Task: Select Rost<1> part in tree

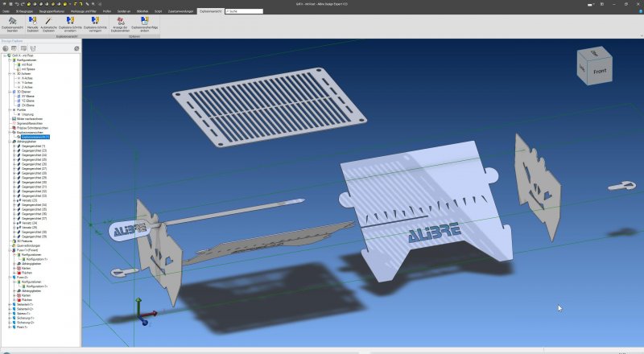Action: [23, 327]
